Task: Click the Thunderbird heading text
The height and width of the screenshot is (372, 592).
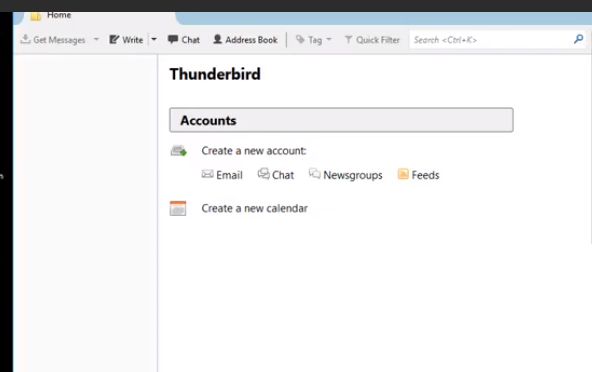Action: pyautogui.click(x=215, y=74)
